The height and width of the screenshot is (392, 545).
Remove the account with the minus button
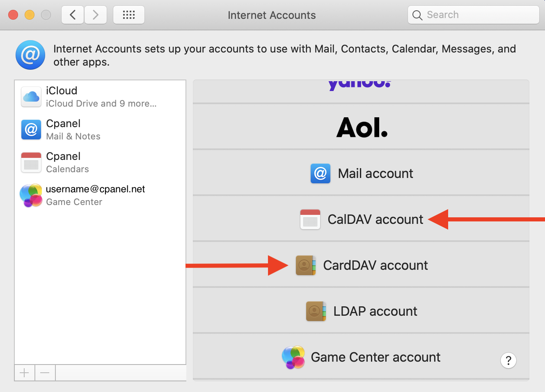[45, 373]
